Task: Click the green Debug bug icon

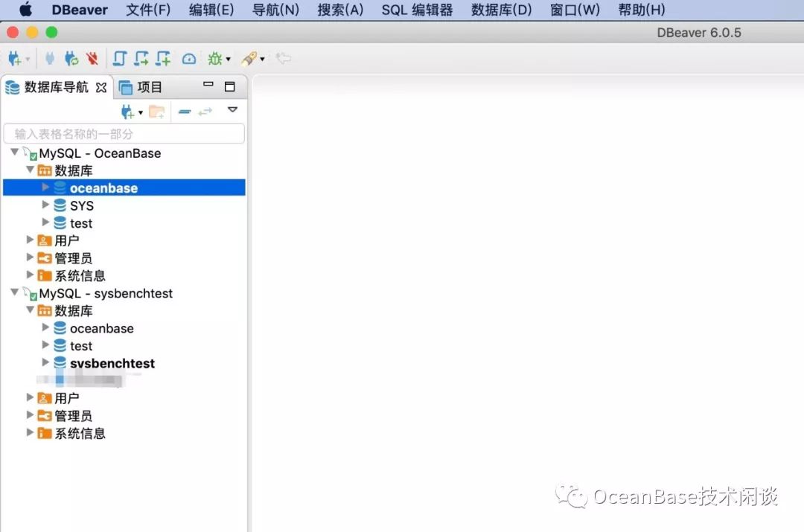Action: pos(214,59)
